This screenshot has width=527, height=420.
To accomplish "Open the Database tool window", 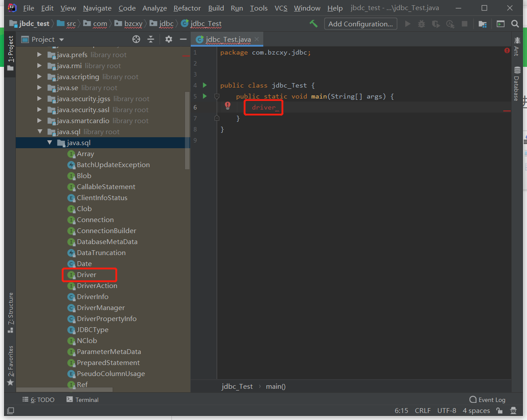I will (x=516, y=84).
